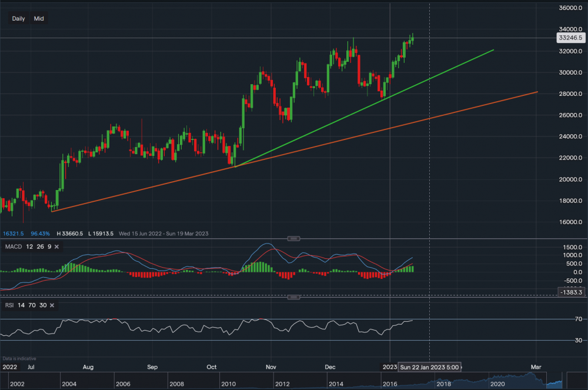The height and width of the screenshot is (390, 588).
Task: Click the -1383.3 MACD value label
Action: [x=572, y=292]
